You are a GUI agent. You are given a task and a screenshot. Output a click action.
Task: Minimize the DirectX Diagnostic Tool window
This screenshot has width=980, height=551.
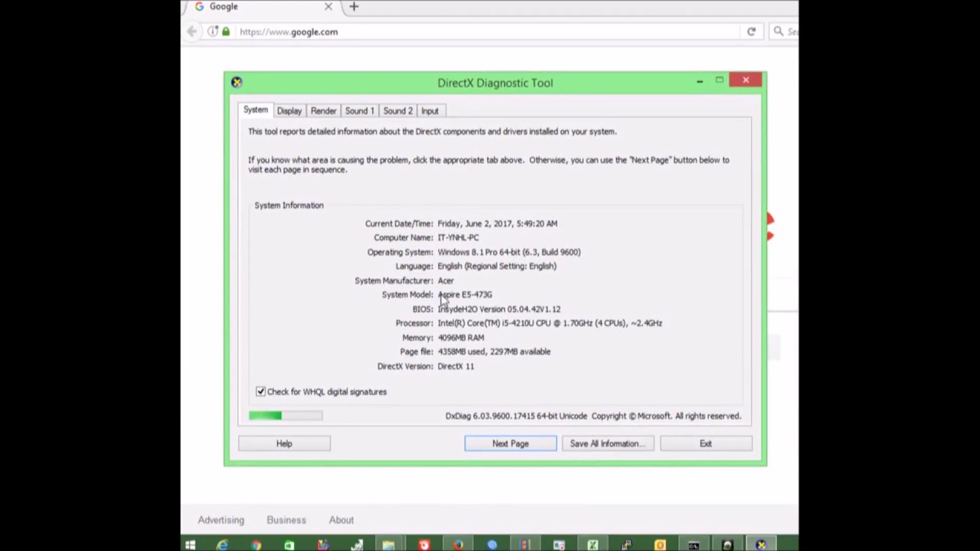click(x=700, y=80)
